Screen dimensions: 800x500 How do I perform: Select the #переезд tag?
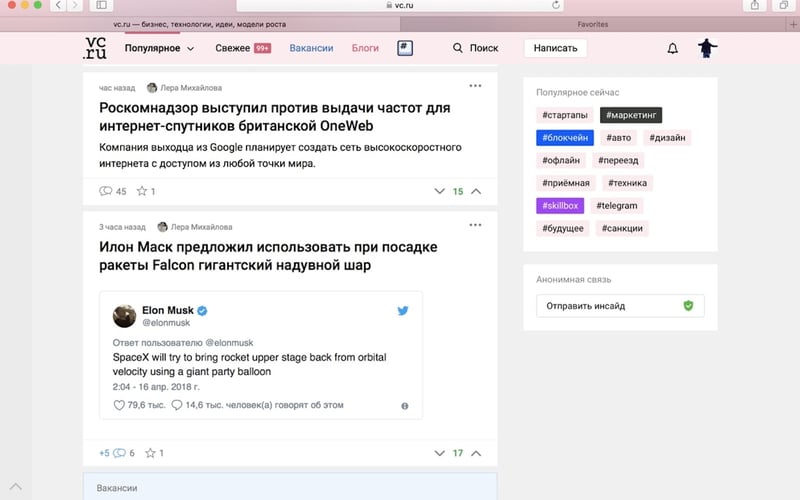(x=618, y=160)
